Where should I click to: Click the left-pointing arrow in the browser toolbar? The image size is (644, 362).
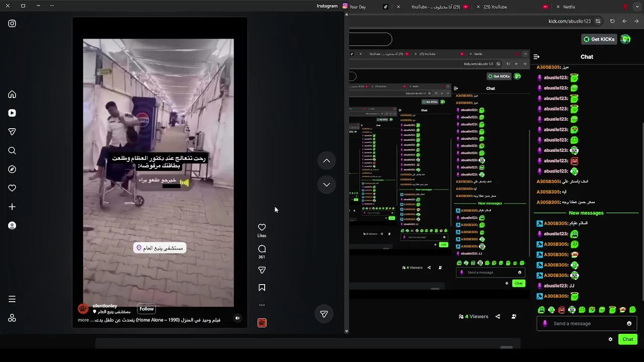click(624, 21)
